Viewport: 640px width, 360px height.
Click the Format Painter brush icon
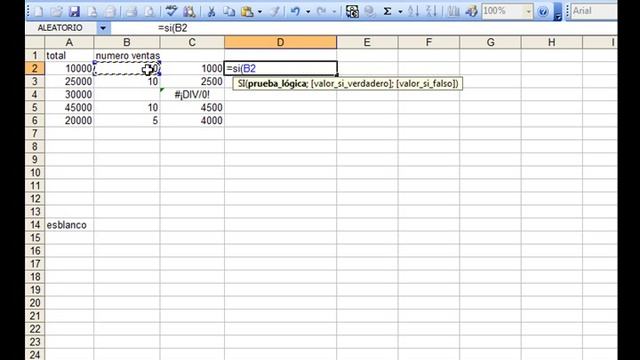275,11
